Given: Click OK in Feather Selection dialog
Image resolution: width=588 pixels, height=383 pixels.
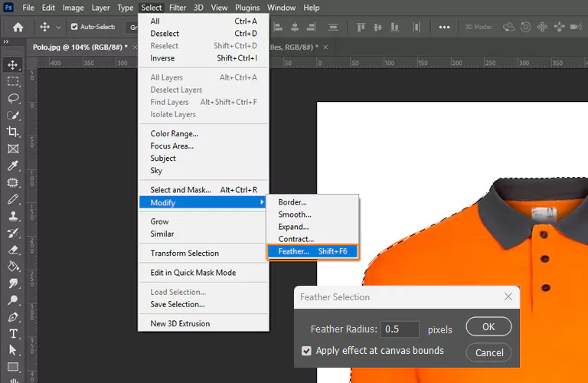Looking at the screenshot, I should [x=488, y=327].
